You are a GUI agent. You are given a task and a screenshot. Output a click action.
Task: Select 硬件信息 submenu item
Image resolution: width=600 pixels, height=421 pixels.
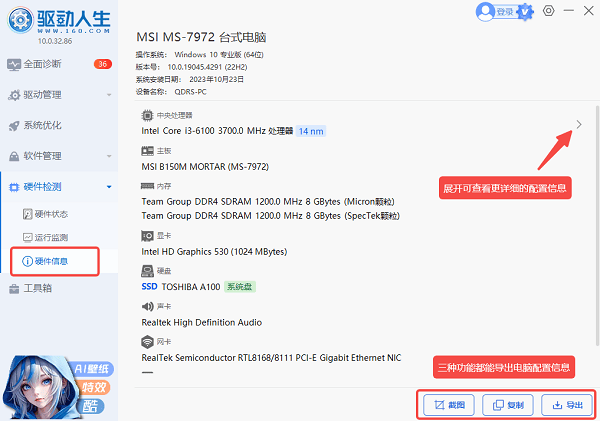51,262
